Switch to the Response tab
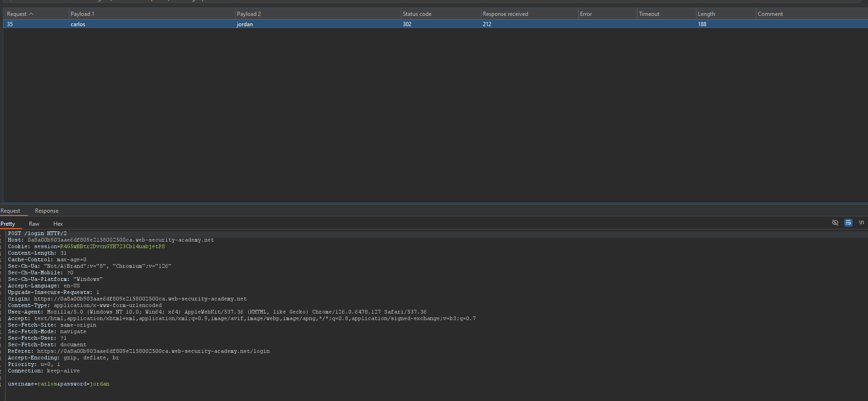The width and height of the screenshot is (868, 401). 47,211
